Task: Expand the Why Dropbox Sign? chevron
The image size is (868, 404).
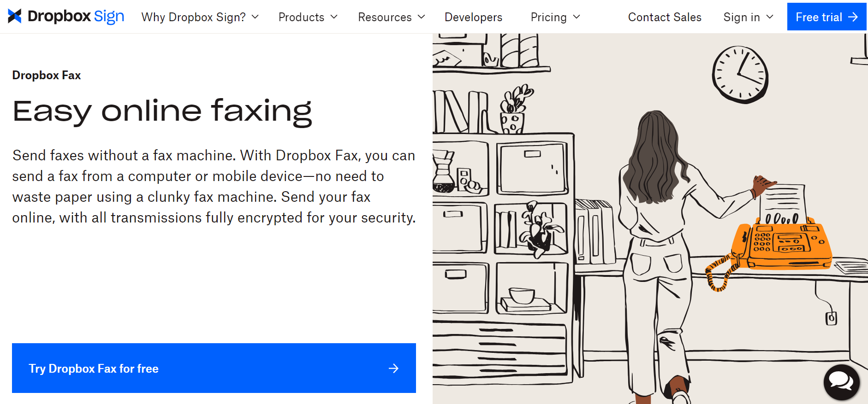Action: [x=255, y=17]
